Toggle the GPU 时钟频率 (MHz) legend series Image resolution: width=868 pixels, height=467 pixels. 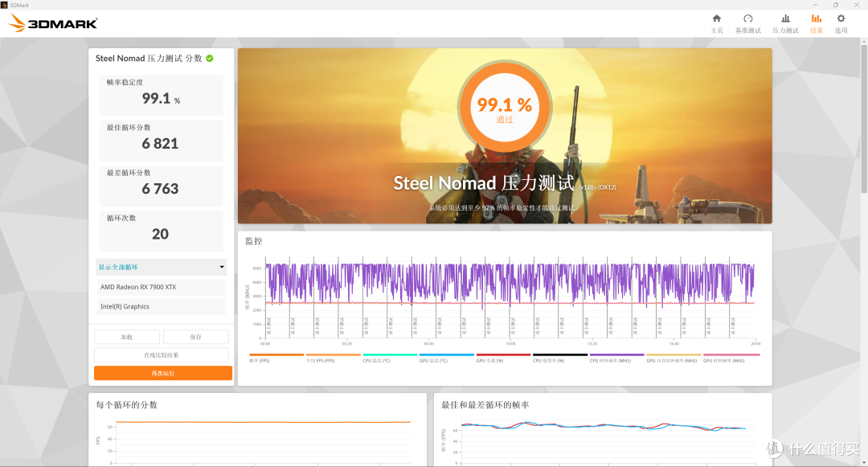click(x=731, y=358)
